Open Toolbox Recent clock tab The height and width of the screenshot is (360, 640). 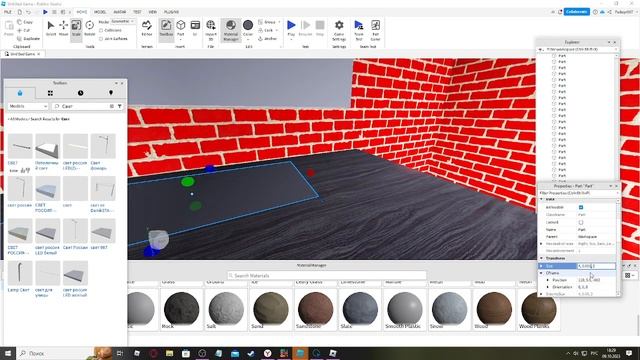80,93
